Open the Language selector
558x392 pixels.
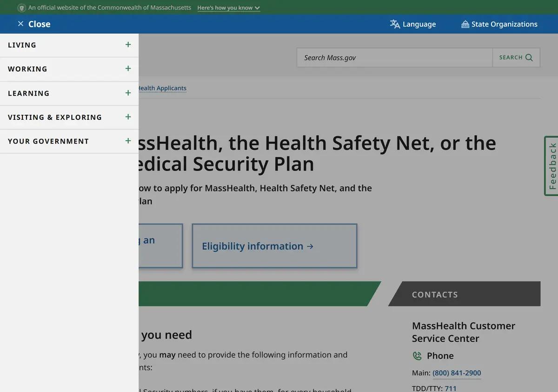(413, 24)
